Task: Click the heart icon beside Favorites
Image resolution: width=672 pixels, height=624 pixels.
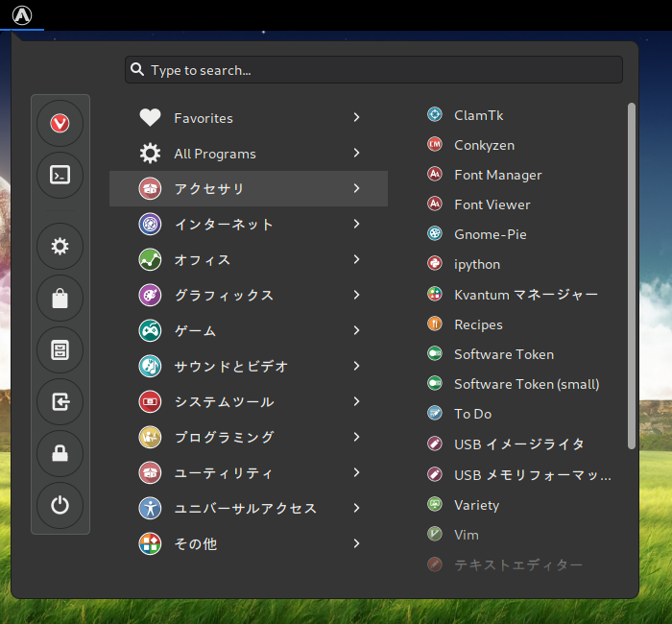Action: 150,117
